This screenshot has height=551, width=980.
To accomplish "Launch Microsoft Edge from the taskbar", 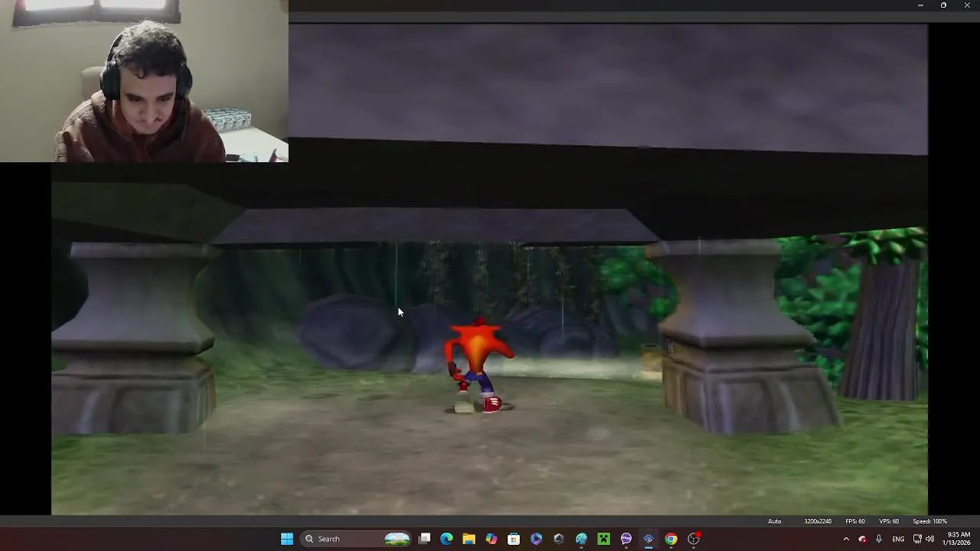I will click(x=447, y=539).
